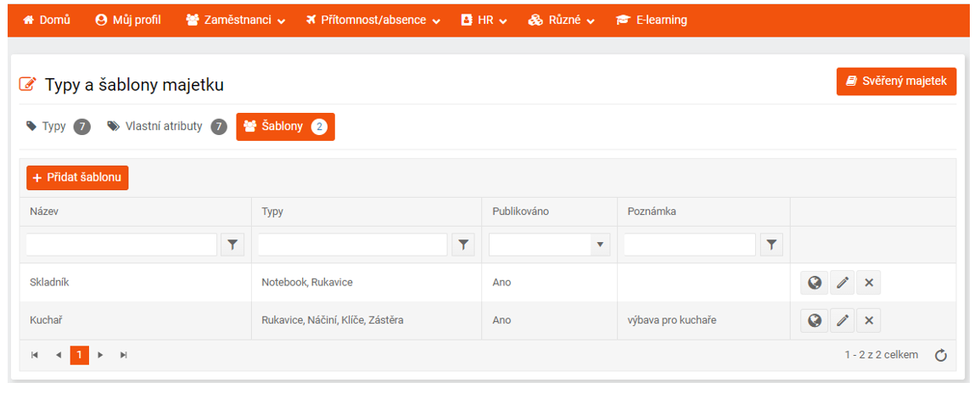This screenshot has height=394, width=980.
Task: Go to last page of the grid
Action: 124,355
